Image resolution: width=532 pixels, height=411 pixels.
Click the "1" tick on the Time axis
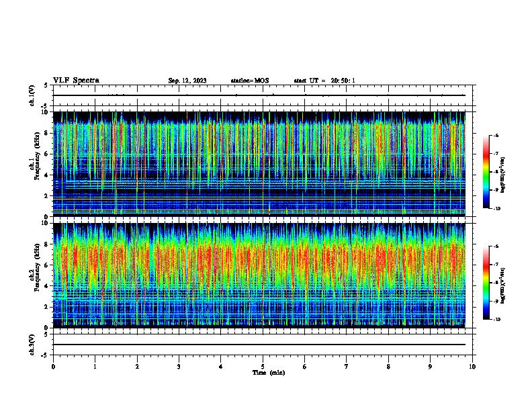[x=95, y=367]
